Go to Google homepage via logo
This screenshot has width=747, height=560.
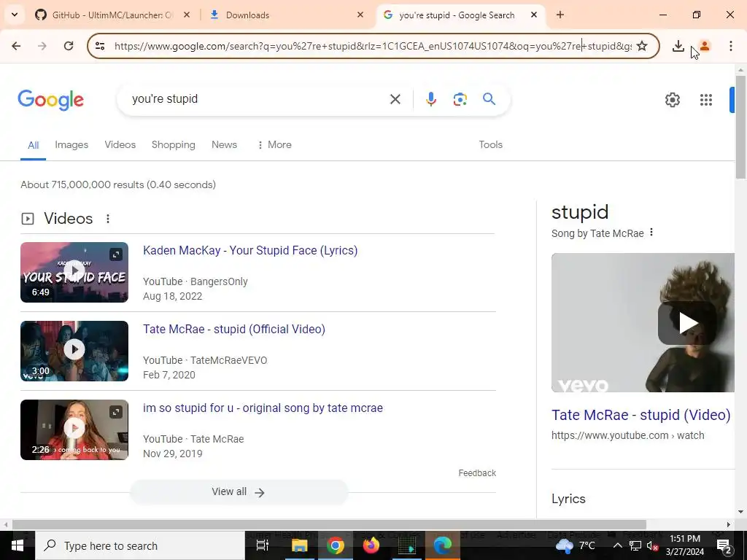coord(51,100)
